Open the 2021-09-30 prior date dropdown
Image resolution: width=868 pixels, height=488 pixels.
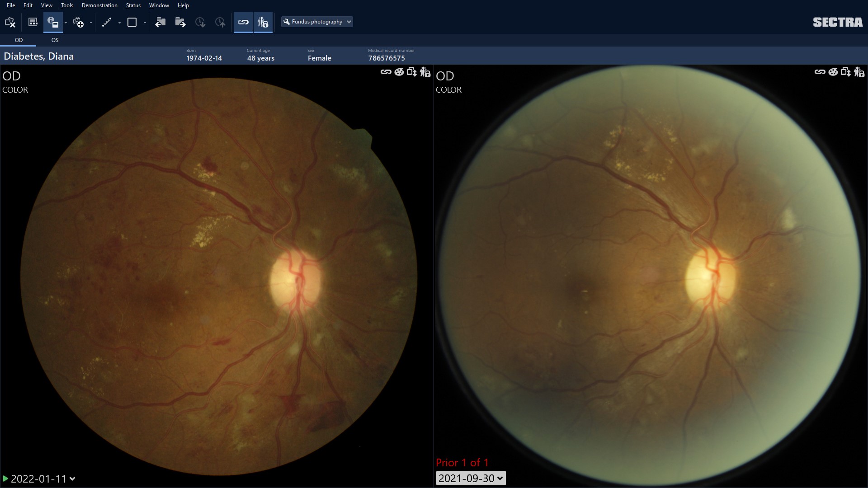pos(471,478)
